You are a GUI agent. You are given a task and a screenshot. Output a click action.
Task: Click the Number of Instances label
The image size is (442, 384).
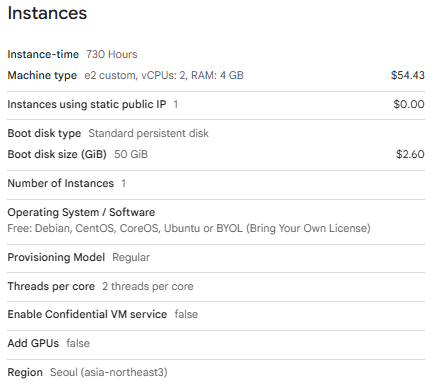point(61,183)
